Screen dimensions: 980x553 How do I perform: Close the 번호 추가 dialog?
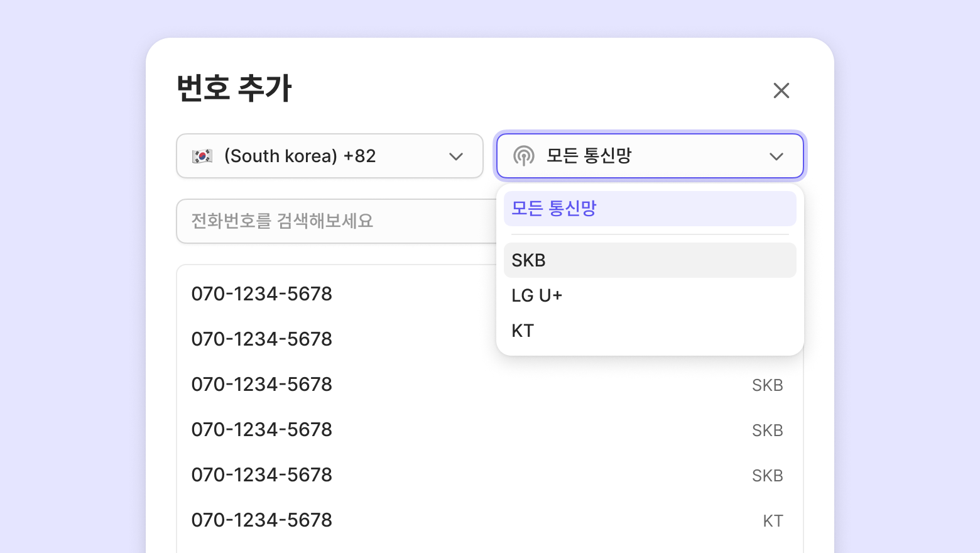coord(781,90)
